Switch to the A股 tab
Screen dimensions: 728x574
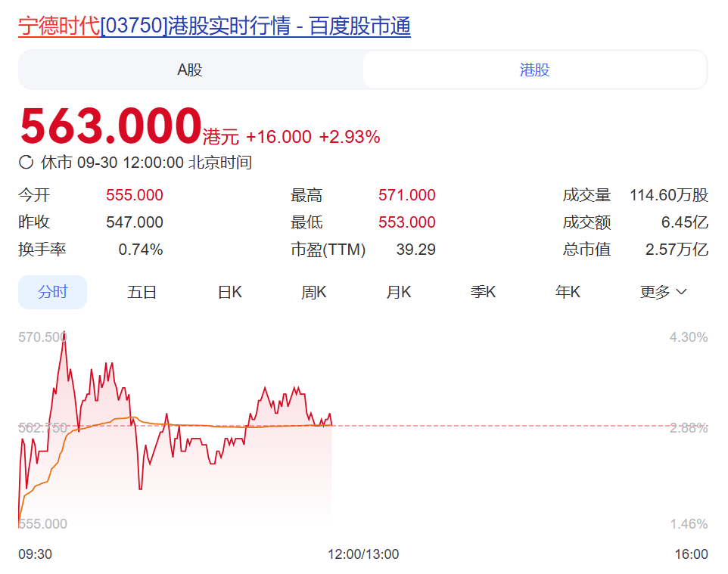click(190, 70)
